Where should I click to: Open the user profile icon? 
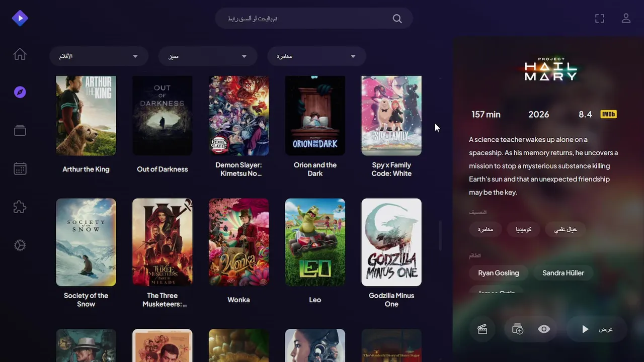[626, 18]
